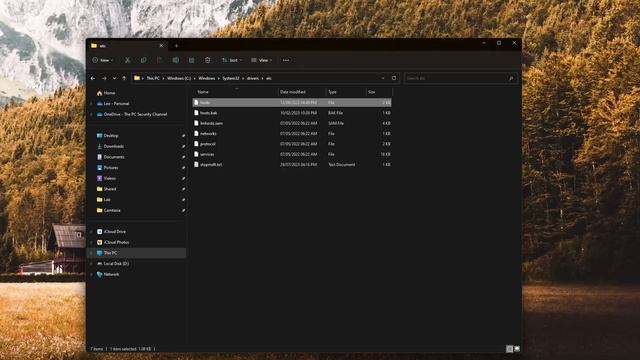This screenshot has width=640, height=360.
Task: Click the Paste icon in toolbar
Action: (x=160, y=60)
